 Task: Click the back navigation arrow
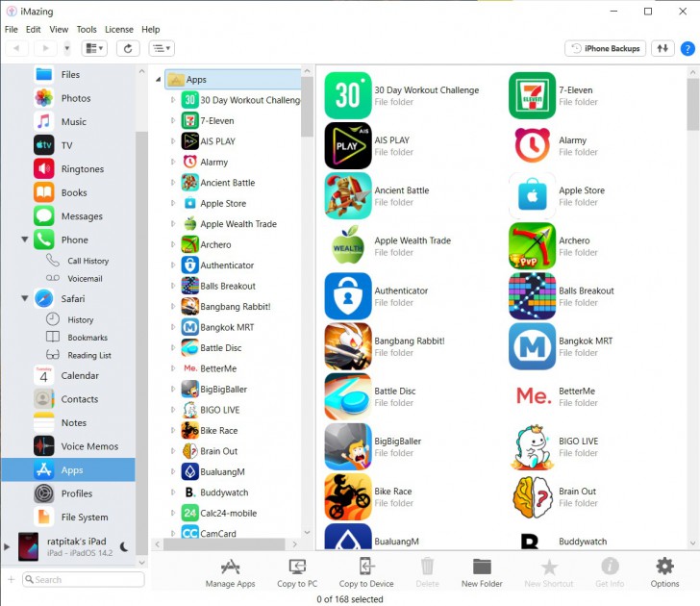[16, 48]
